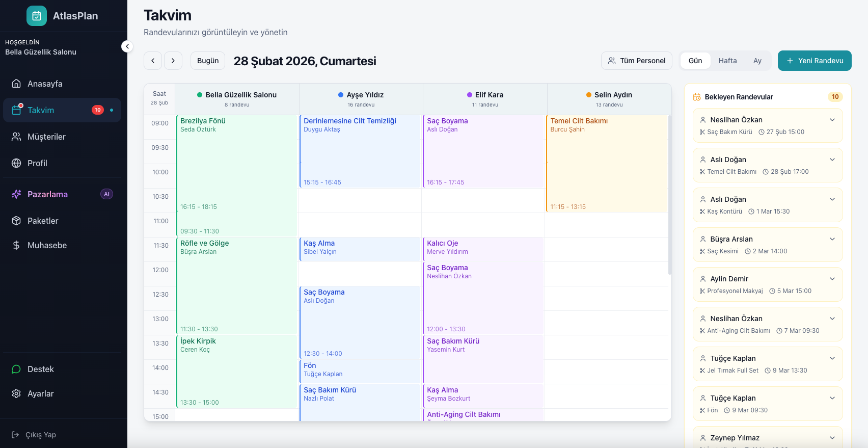Expand Büşra Arslan's pending Saç Kesimi appointment
This screenshot has height=448, width=868.
832,239
